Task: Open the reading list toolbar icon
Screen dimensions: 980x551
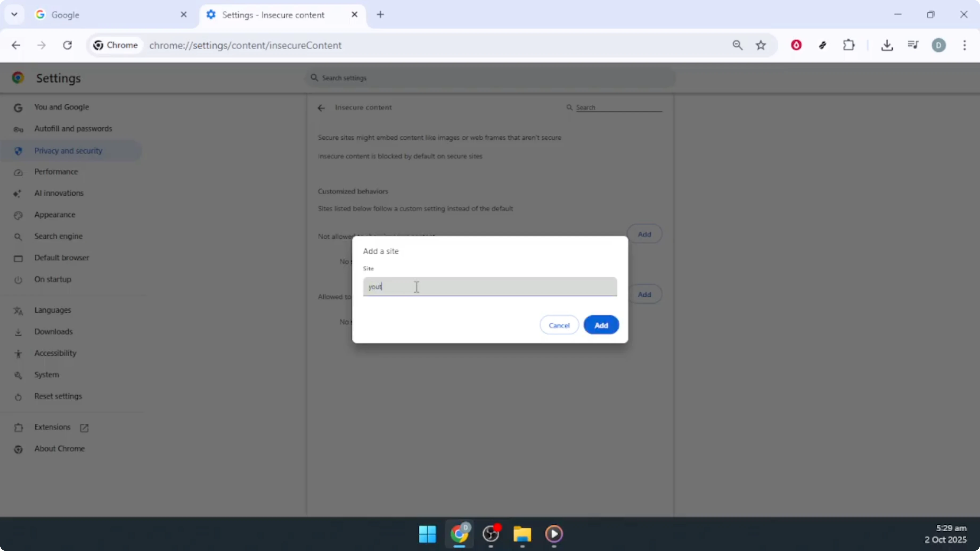Action: (x=913, y=45)
